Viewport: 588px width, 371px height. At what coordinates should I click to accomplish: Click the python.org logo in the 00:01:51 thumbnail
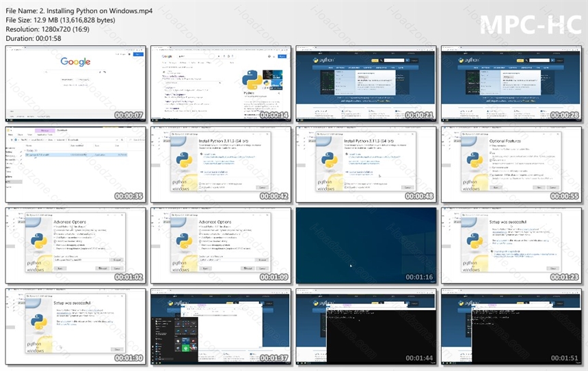[x=469, y=303]
